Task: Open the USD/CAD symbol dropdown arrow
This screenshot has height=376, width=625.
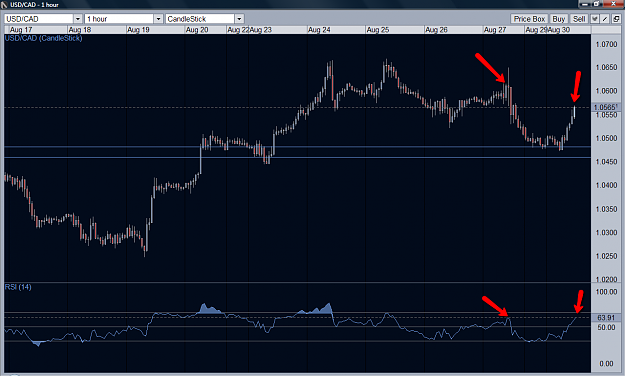Action: (78, 19)
